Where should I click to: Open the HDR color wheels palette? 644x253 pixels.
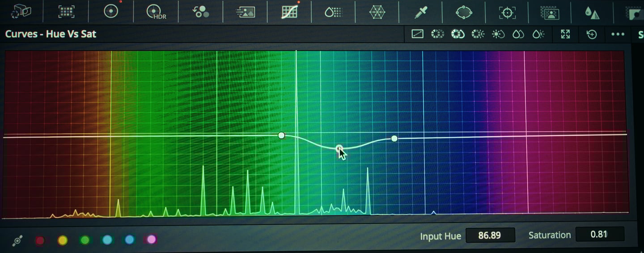[156, 12]
